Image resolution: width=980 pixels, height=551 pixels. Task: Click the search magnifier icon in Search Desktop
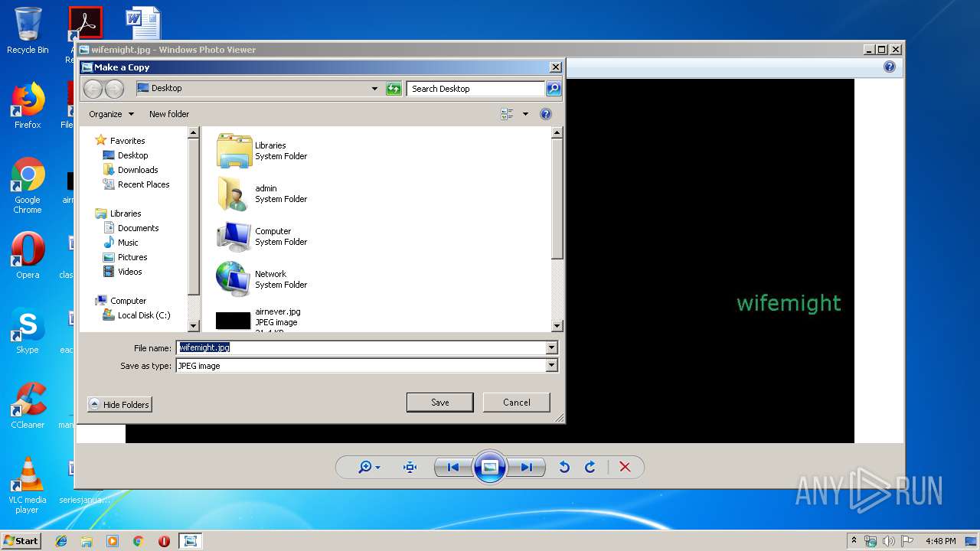tap(553, 89)
